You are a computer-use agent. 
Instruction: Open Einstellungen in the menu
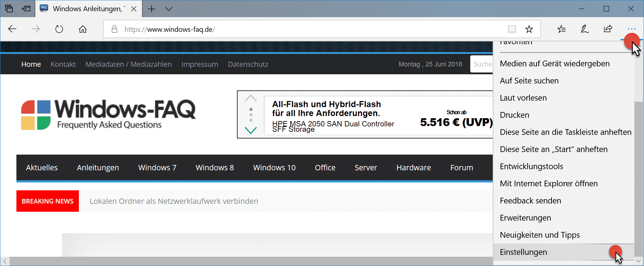pyautogui.click(x=564, y=252)
